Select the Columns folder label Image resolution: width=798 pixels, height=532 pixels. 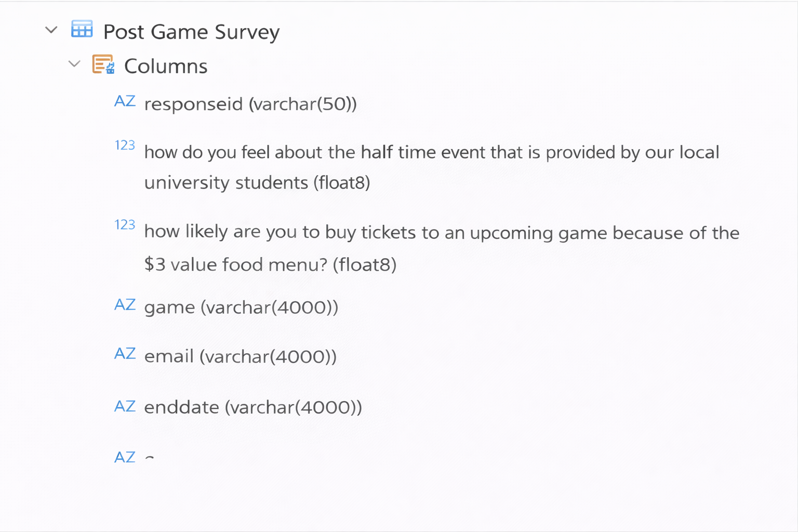pos(166,66)
